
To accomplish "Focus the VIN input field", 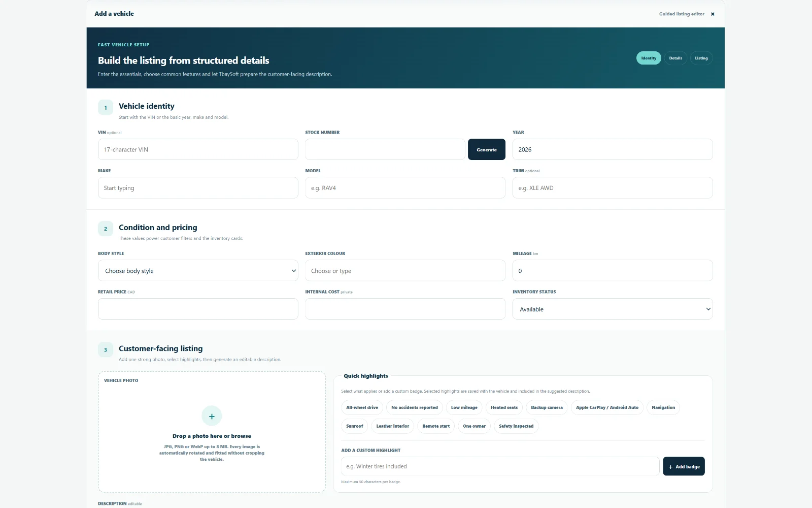I will tap(198, 149).
